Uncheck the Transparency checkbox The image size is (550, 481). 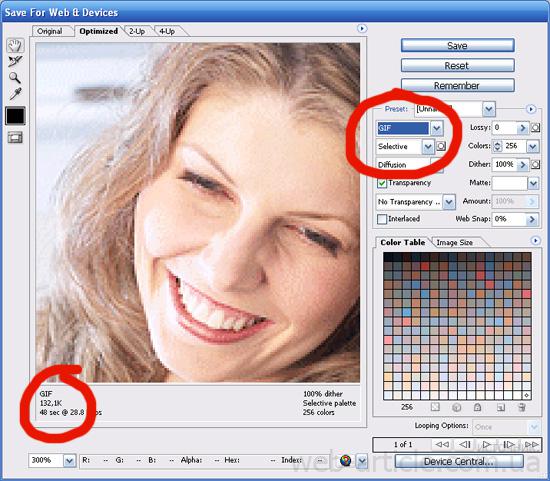coord(382,183)
